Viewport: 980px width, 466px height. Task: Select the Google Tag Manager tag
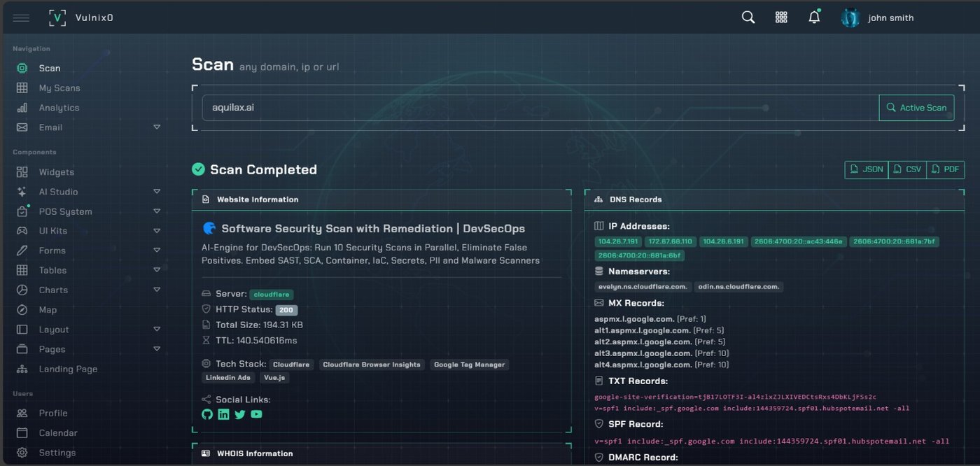[469, 365]
